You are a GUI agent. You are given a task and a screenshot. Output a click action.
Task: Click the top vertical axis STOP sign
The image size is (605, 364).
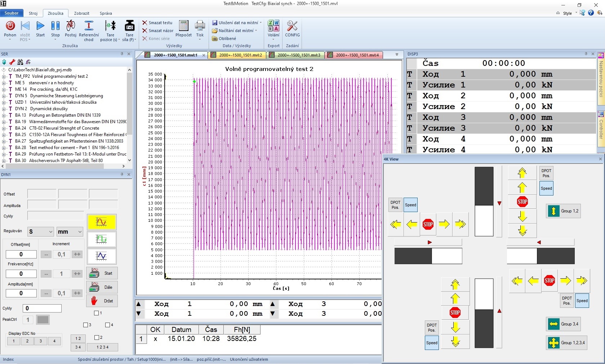[522, 202]
